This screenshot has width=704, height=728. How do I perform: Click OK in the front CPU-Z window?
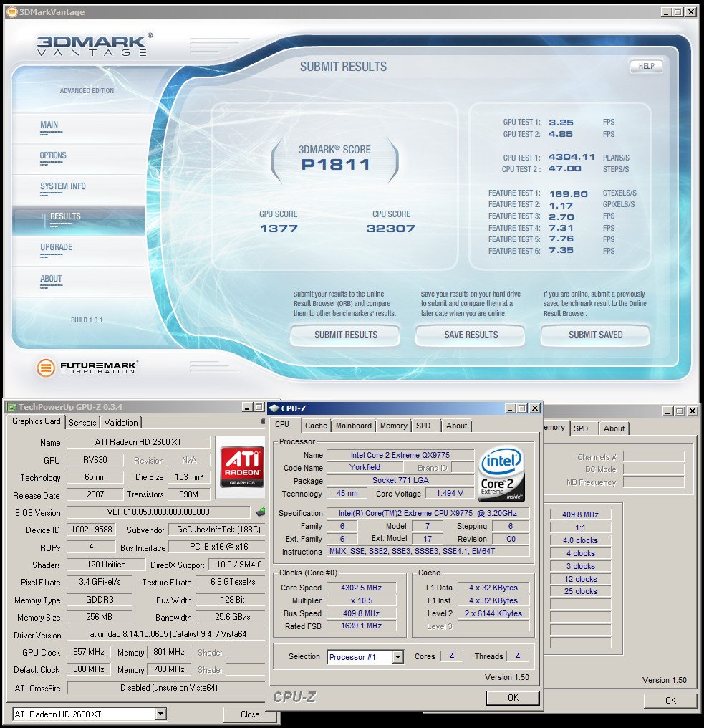(513, 697)
